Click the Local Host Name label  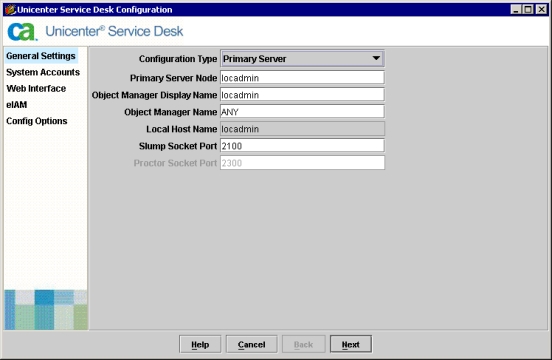click(x=182, y=129)
